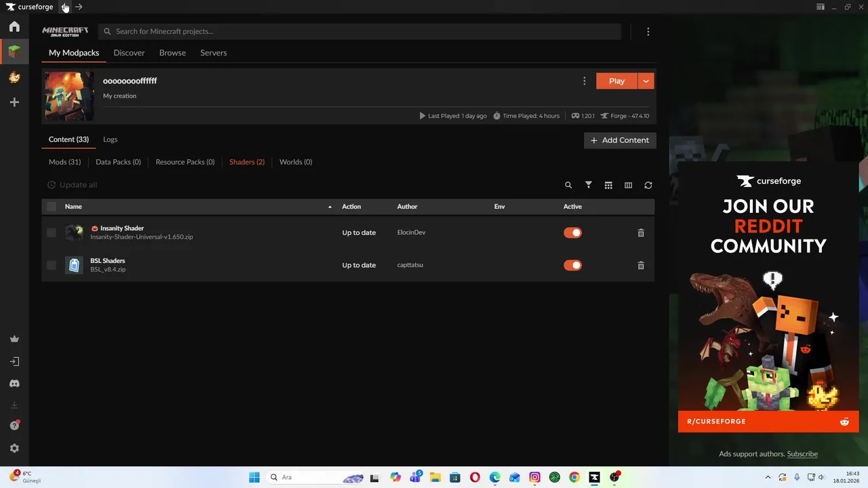Click the Author column header
Viewport: 868px width, 488px height.
(x=407, y=207)
